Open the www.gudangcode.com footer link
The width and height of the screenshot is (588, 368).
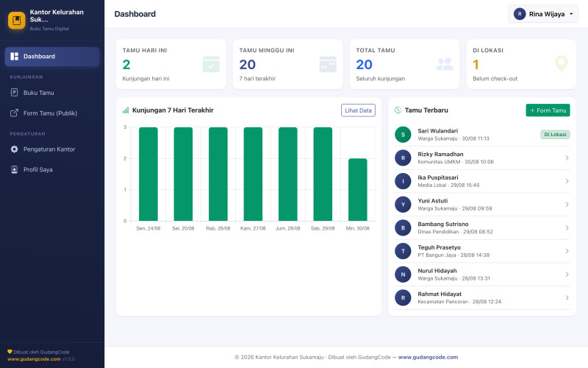pos(428,357)
